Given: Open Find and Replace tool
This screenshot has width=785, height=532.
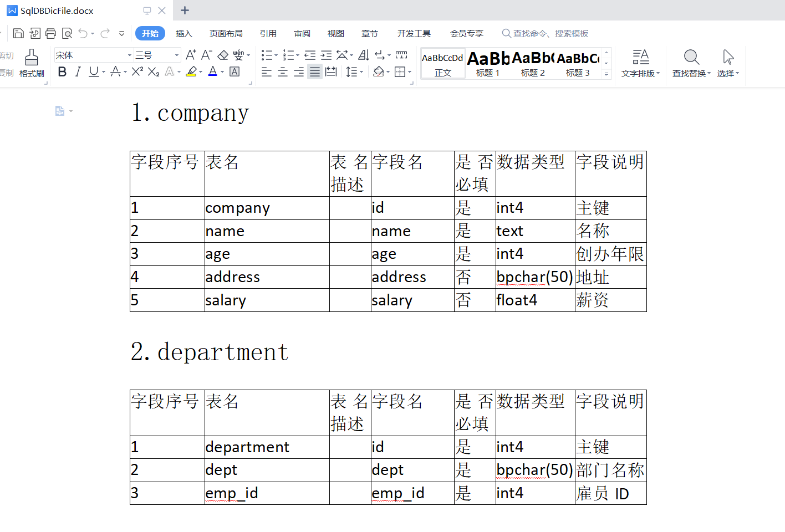Looking at the screenshot, I should pyautogui.click(x=691, y=63).
